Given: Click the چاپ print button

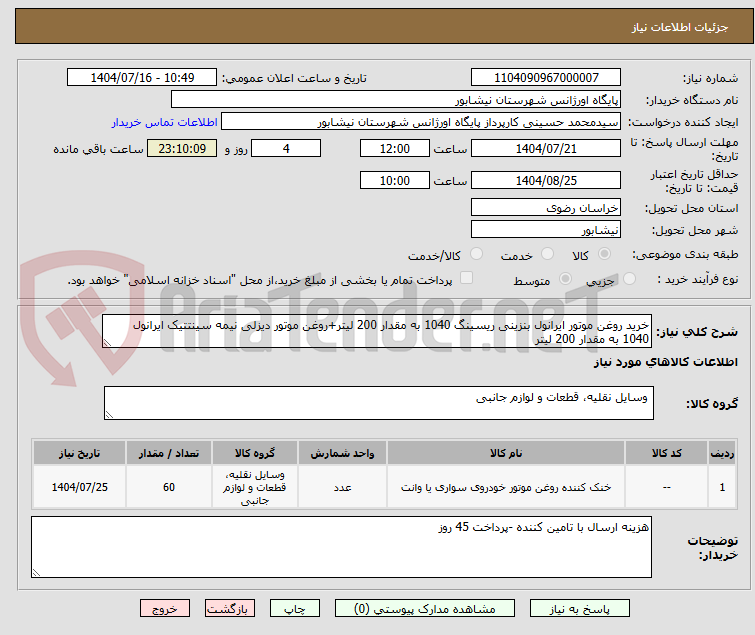Looking at the screenshot, I should [295, 609].
